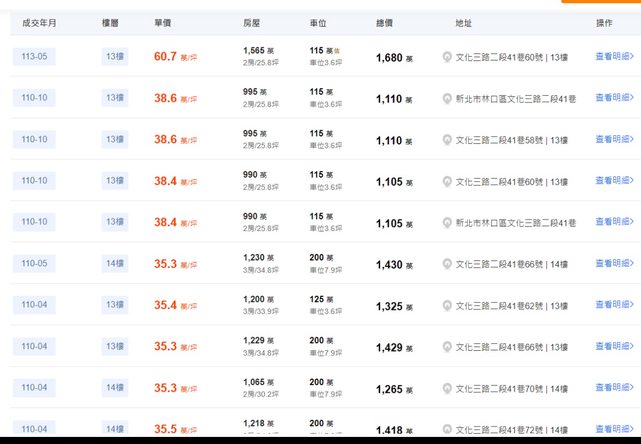The image size is (641, 444).
Task: Click the map pin in the first 1,105萬 row
Action: 447,181
